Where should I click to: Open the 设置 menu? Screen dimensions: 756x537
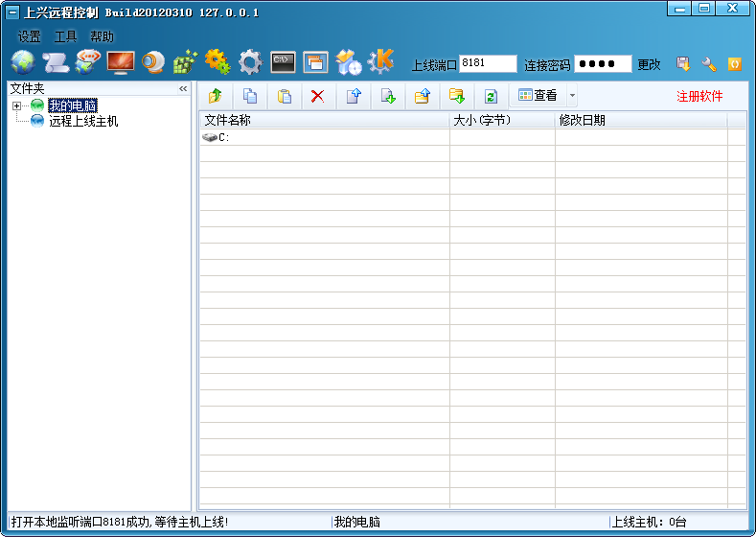point(29,36)
